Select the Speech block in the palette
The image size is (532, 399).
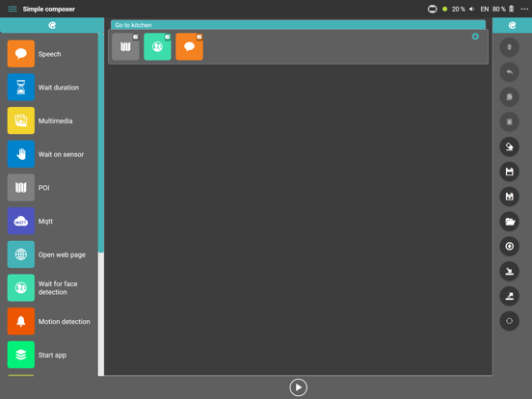[x=20, y=54]
